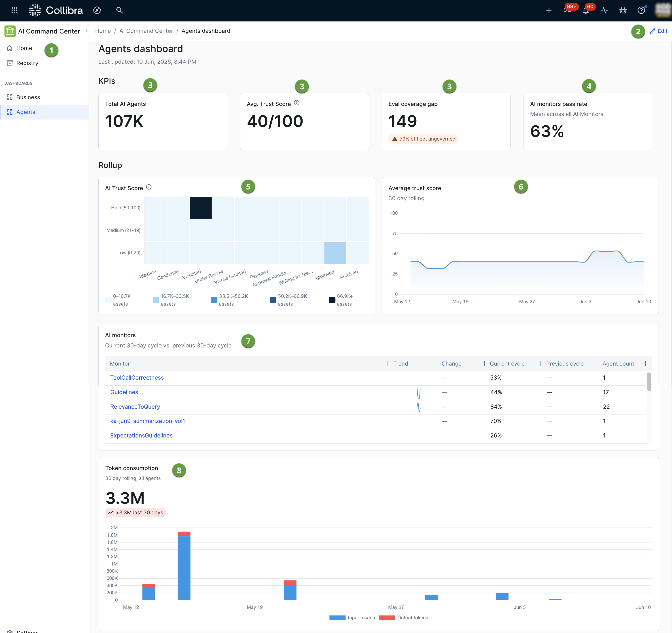The width and height of the screenshot is (672, 633).
Task: Open notifications bell with 60 badge
Action: (x=586, y=11)
